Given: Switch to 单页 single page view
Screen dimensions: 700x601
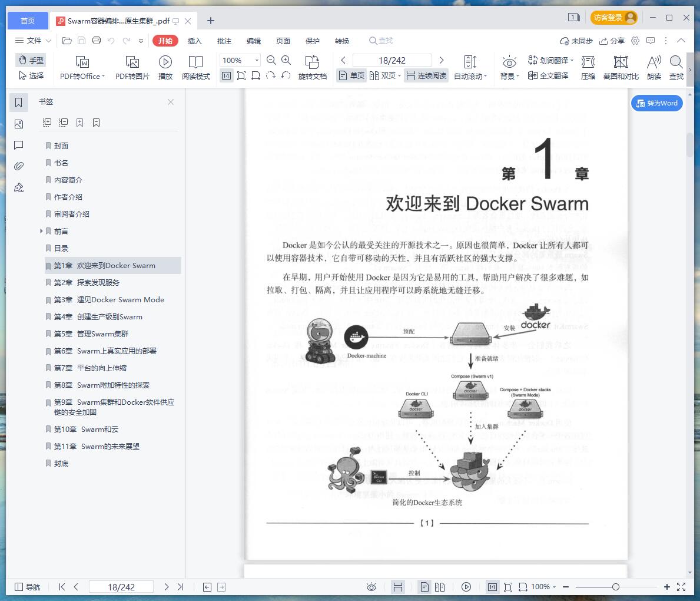Looking at the screenshot, I should click(351, 75).
